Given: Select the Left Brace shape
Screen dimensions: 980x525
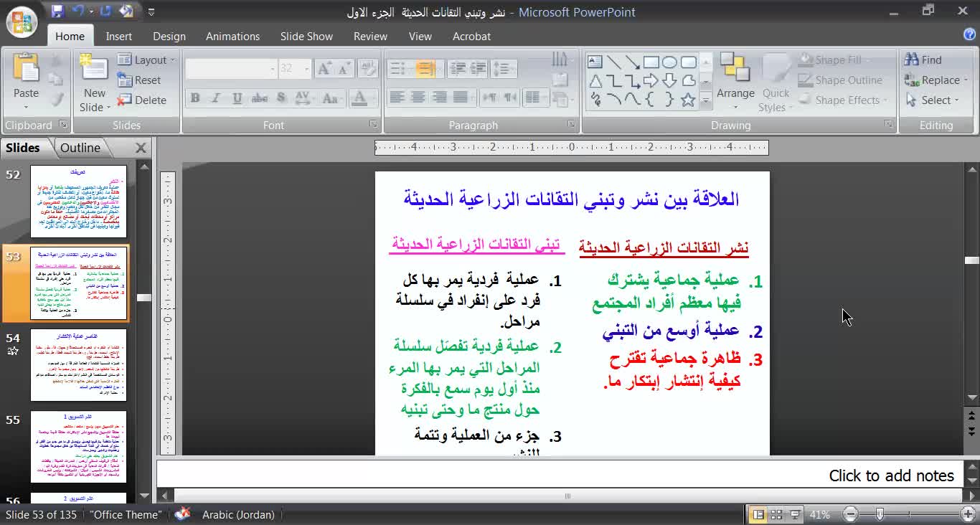Looking at the screenshot, I should 651,100.
